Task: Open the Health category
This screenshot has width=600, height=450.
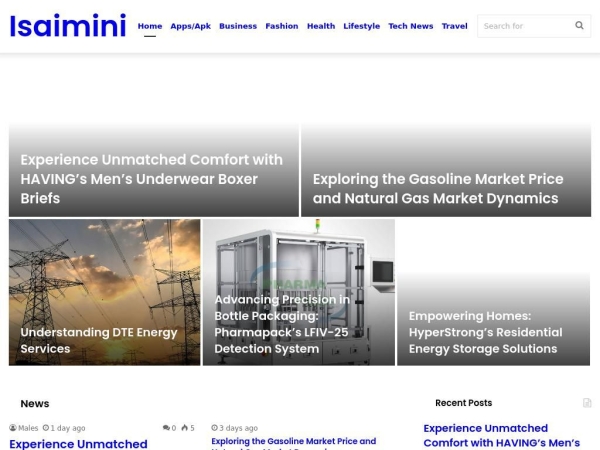Action: coord(321,26)
